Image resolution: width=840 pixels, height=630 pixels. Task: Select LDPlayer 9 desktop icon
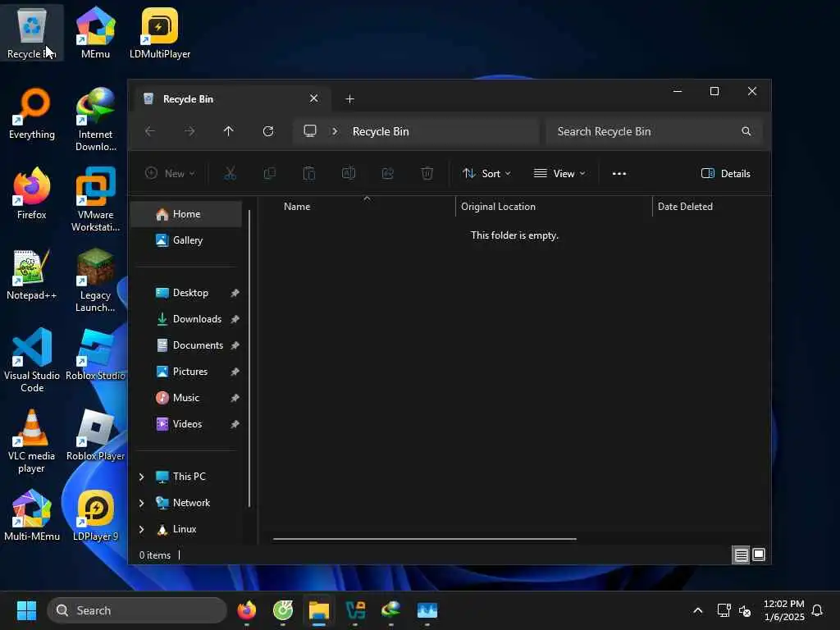pos(95,515)
